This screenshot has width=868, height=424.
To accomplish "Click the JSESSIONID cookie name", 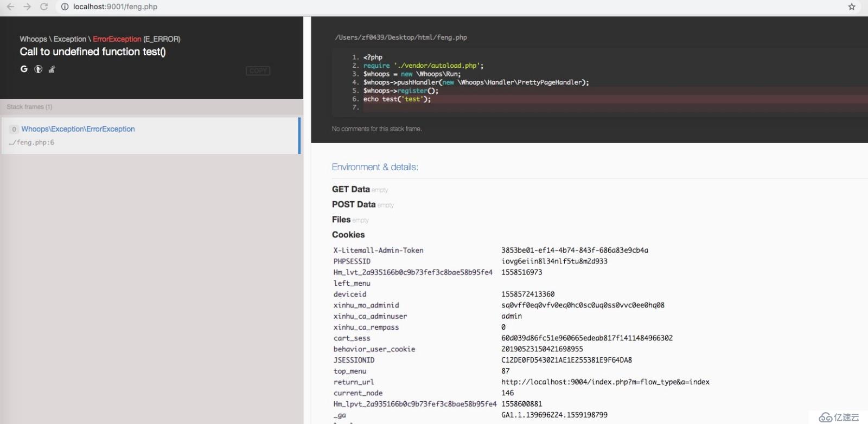I will pos(354,360).
